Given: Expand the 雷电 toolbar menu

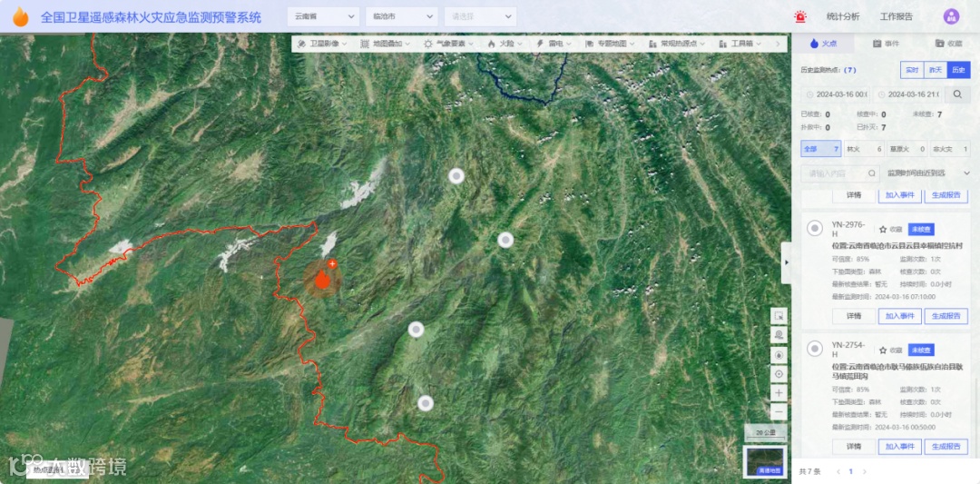Looking at the screenshot, I should click(x=554, y=44).
